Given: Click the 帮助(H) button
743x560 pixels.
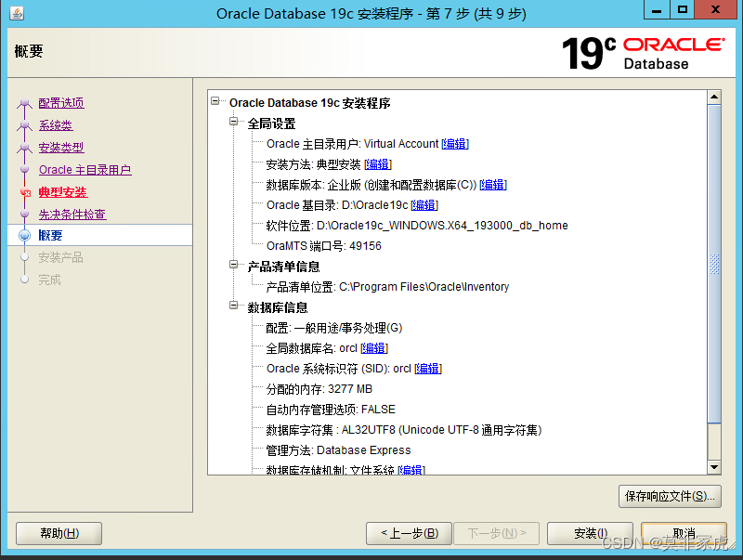Looking at the screenshot, I should point(59,533).
